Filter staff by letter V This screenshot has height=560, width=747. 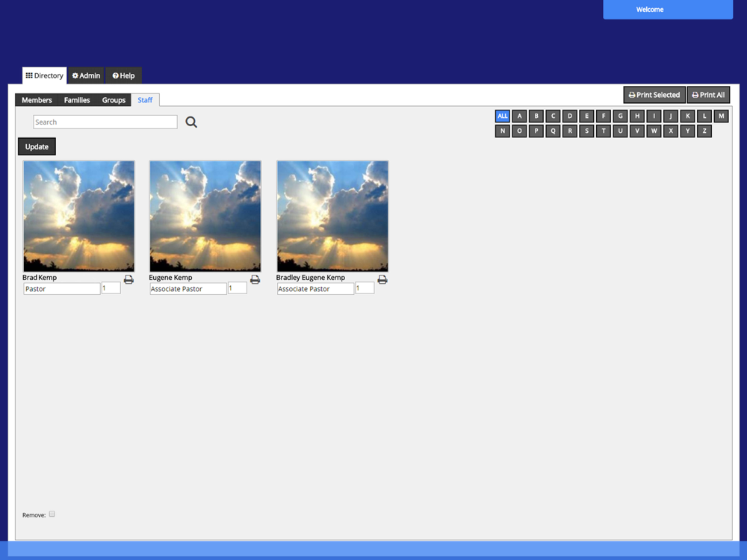[637, 131]
